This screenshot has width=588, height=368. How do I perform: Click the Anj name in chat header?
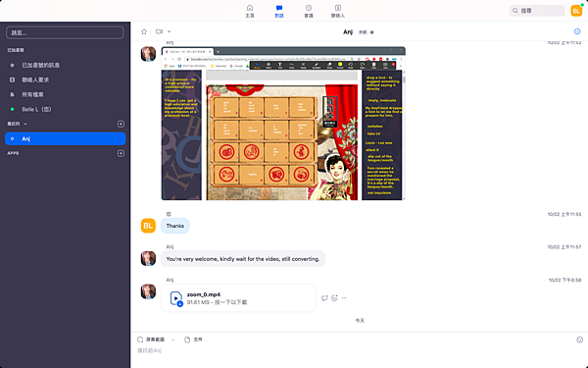[348, 32]
